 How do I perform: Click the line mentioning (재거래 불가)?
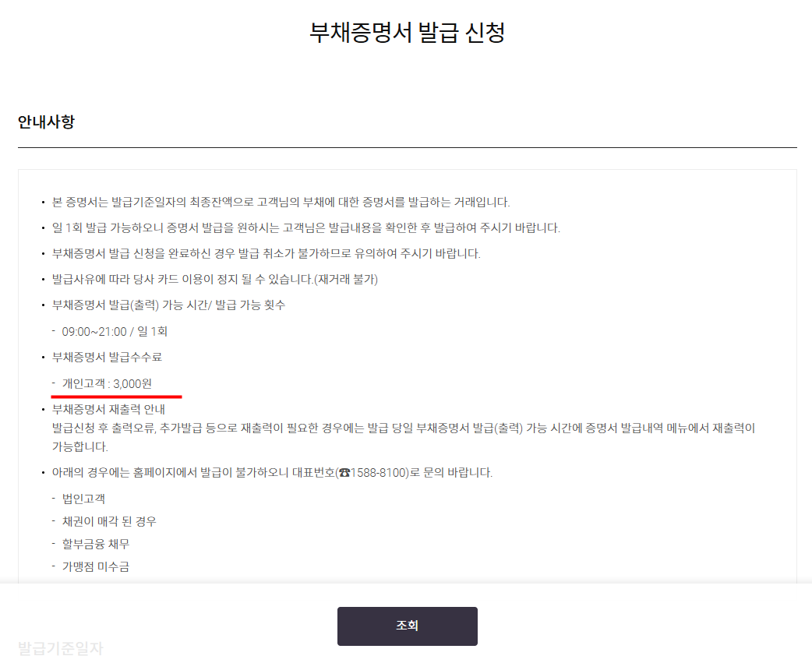pos(214,280)
